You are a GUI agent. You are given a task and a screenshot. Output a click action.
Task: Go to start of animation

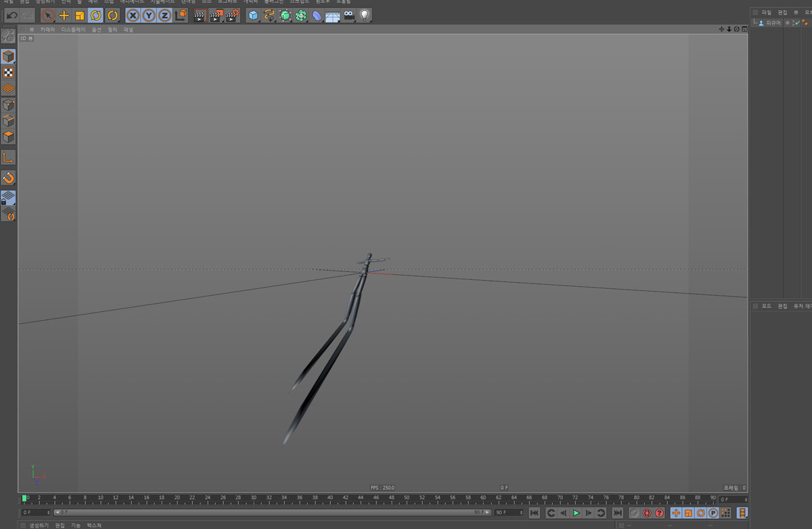tap(535, 513)
